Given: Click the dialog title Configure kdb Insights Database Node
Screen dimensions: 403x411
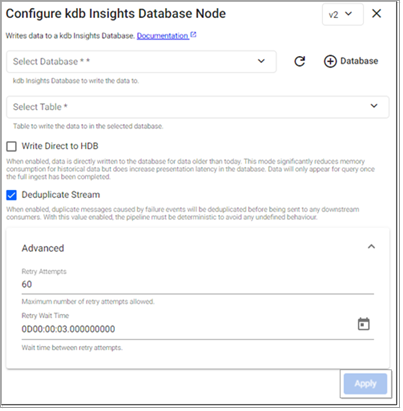Looking at the screenshot, I should point(116,14).
